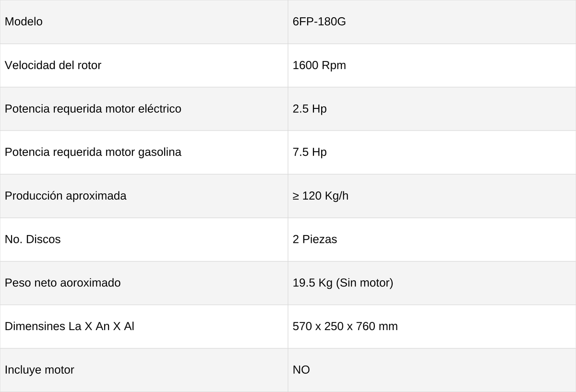Image resolution: width=576 pixels, height=392 pixels.
Task: Select the 6FP-180G model value
Action: 319,22
